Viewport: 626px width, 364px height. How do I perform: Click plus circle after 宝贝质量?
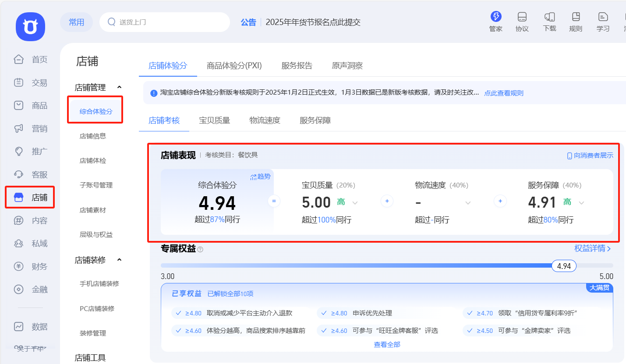point(387,201)
